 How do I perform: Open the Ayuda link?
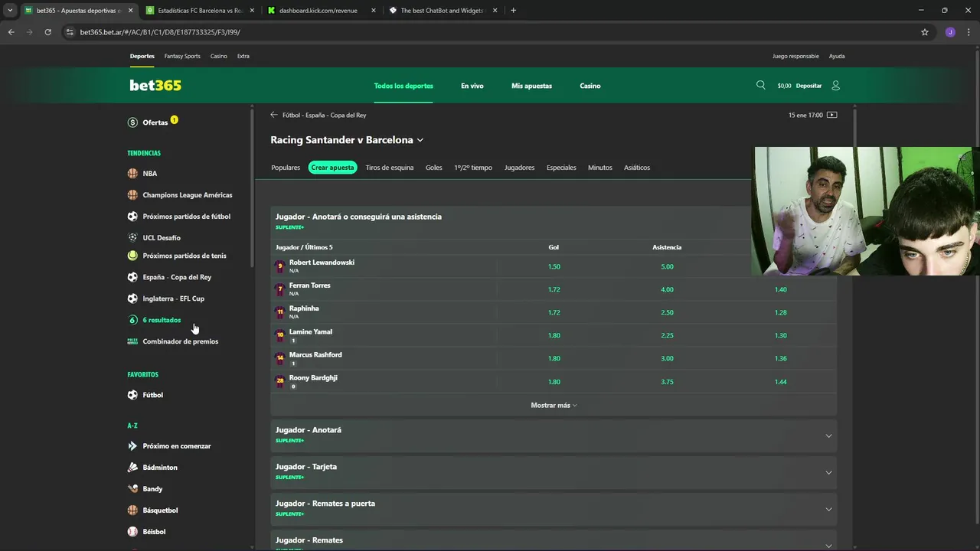coord(837,56)
